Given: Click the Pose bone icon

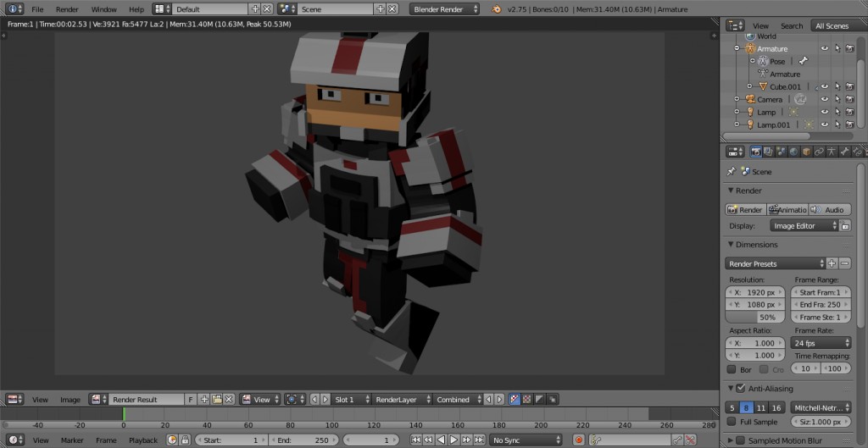Looking at the screenshot, I should 804,61.
